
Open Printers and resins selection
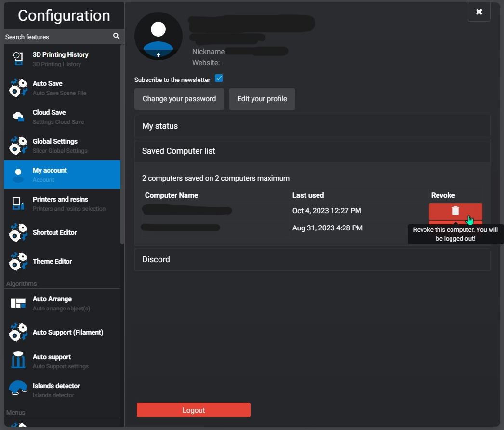[60, 203]
